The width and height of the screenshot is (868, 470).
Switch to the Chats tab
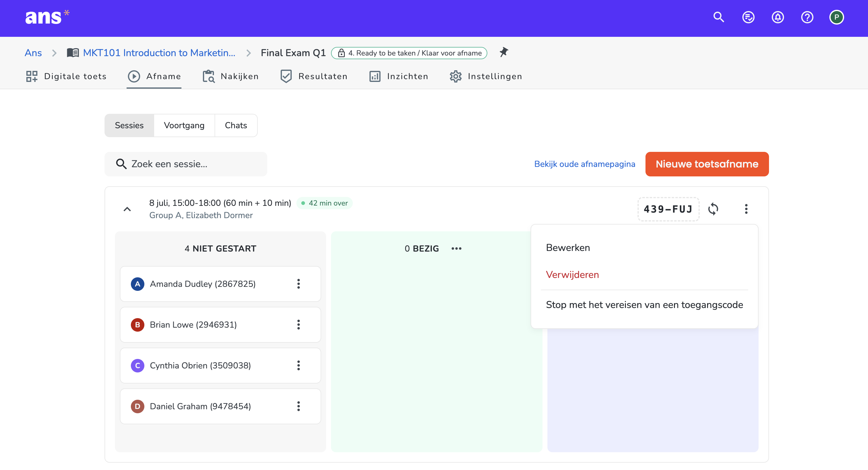pos(236,125)
